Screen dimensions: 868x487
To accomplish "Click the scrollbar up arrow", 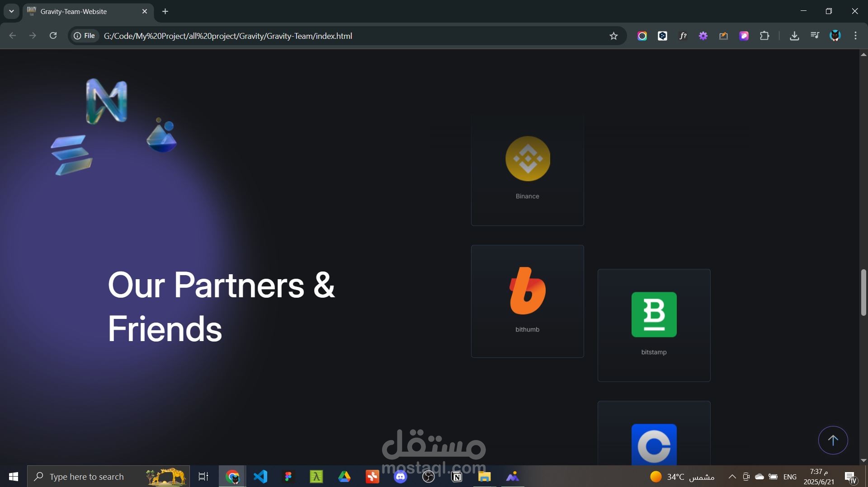I will click(863, 54).
